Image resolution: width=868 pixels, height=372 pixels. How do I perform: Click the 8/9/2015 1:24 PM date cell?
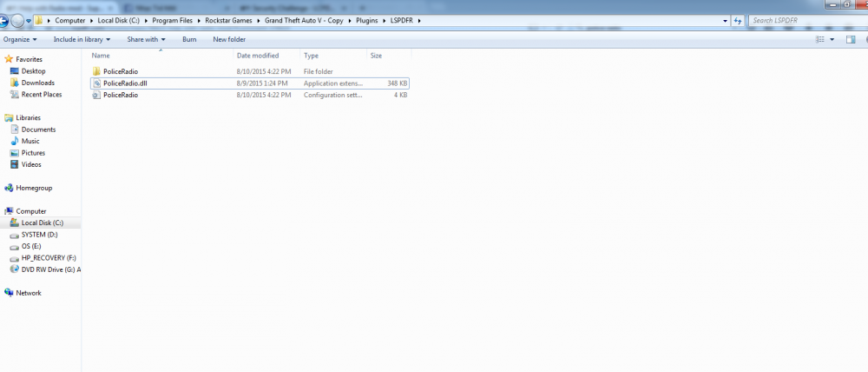pyautogui.click(x=262, y=83)
